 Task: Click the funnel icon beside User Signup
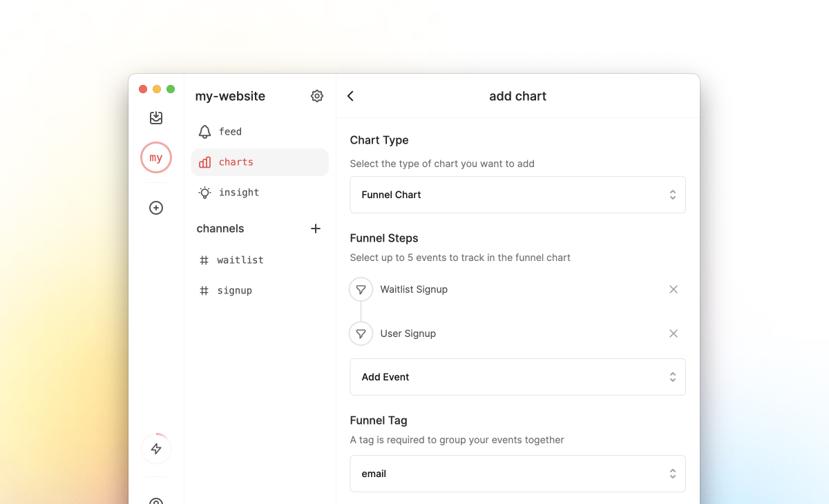(361, 333)
